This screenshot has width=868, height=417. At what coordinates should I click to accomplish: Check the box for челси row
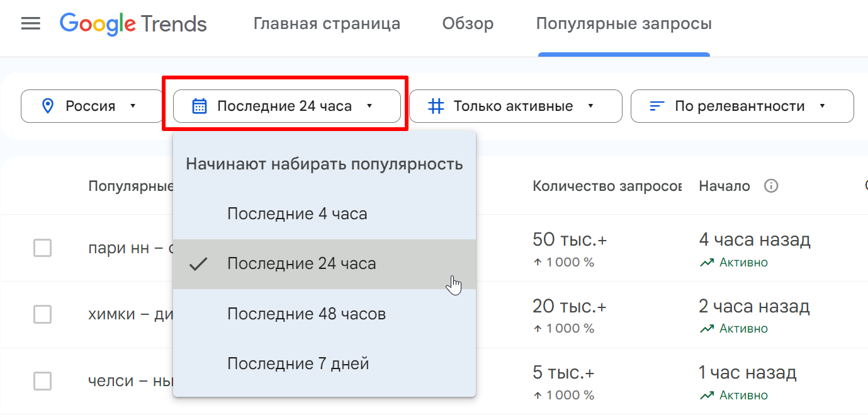(42, 381)
